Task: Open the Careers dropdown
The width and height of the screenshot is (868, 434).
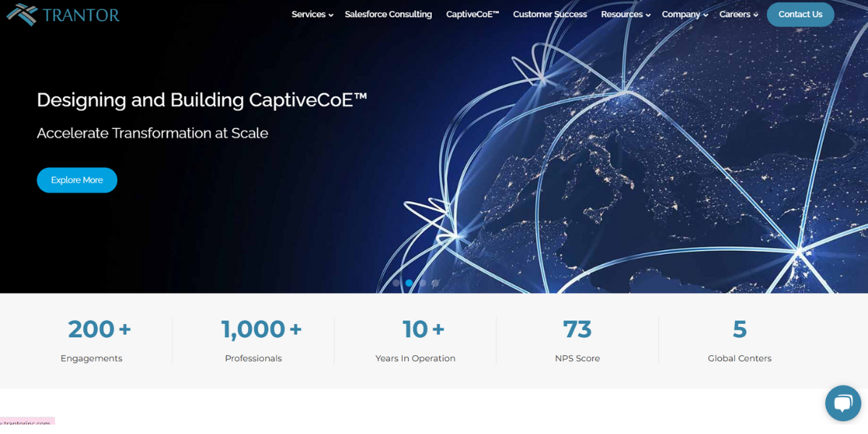Action: click(x=738, y=14)
